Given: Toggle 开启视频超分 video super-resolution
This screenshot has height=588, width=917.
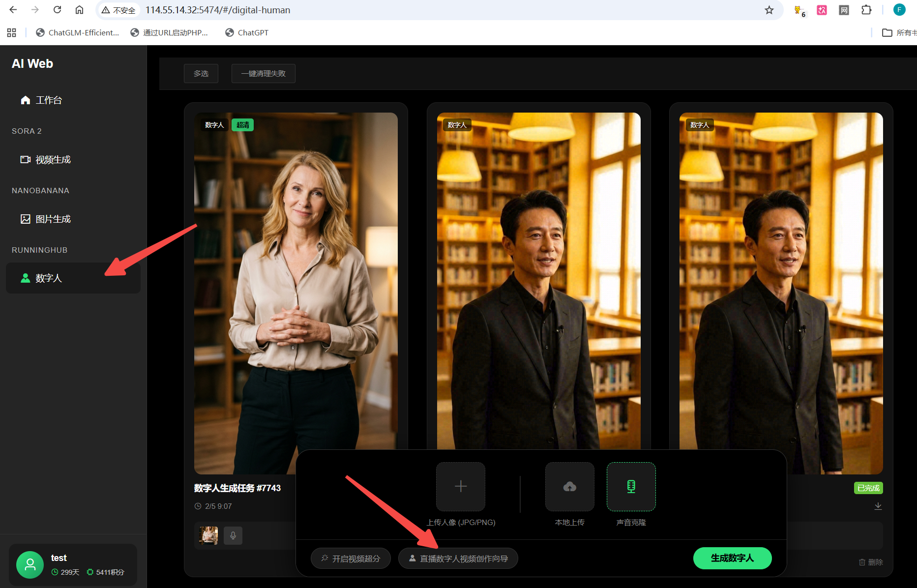Looking at the screenshot, I should (351, 559).
